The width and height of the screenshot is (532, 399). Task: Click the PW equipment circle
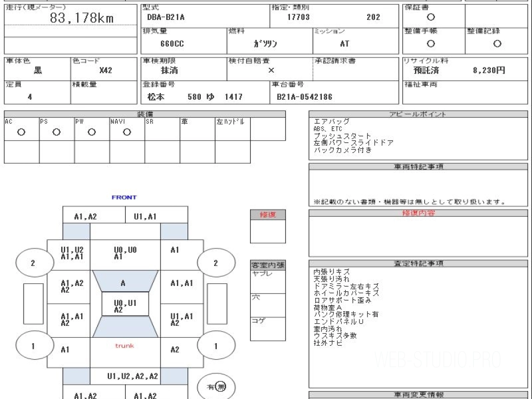point(92,132)
